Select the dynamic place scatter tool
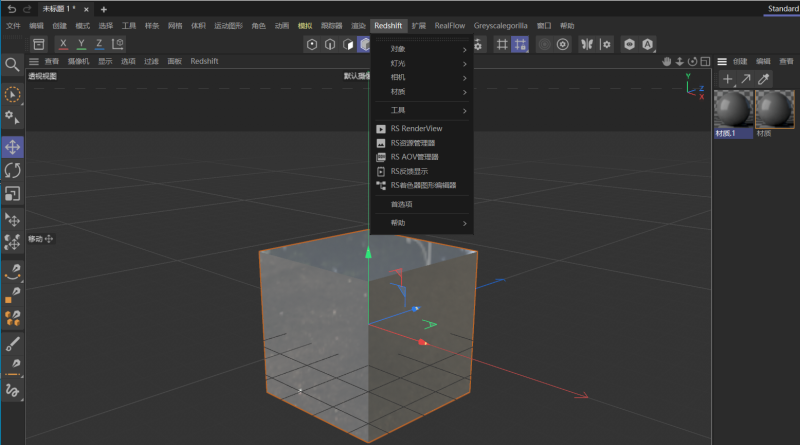This screenshot has height=445, width=800. [12, 242]
